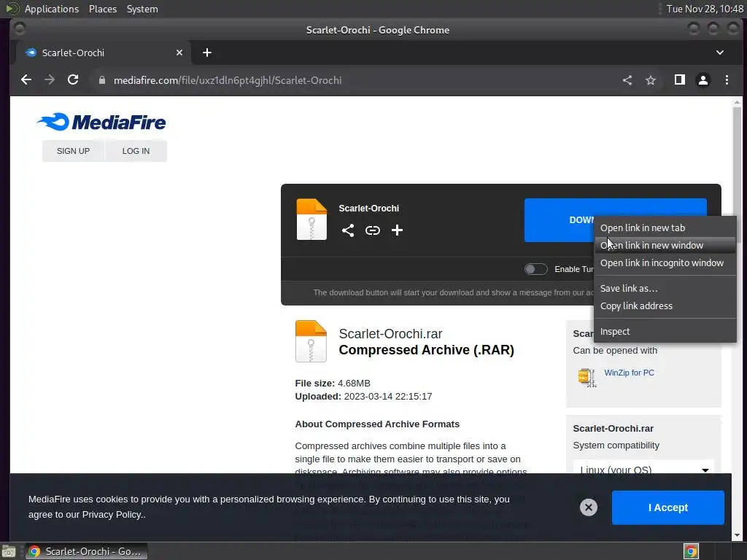747x560 pixels.
Task: Open Chrome three-dot menu
Action: point(727,80)
